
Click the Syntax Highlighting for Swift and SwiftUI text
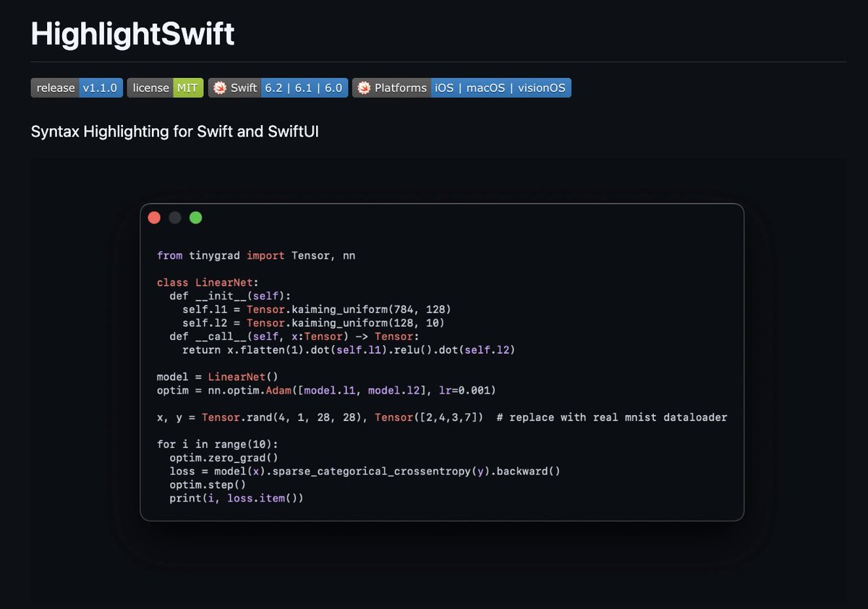tap(175, 132)
